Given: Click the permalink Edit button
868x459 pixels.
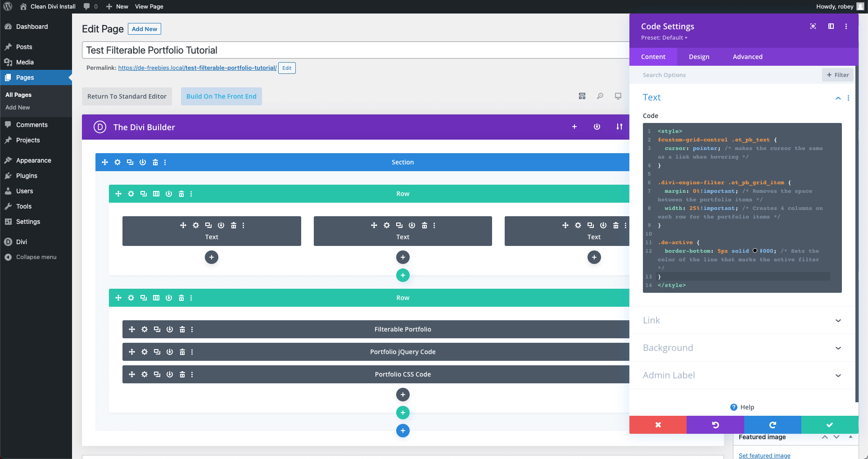Looking at the screenshot, I should [x=287, y=68].
